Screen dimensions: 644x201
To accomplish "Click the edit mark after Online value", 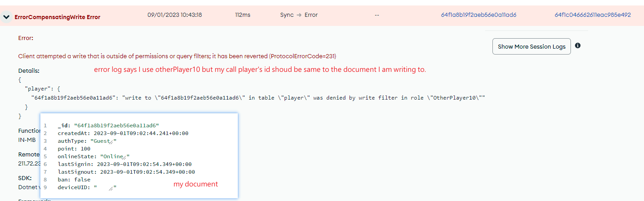I will pyautogui.click(x=125, y=157).
